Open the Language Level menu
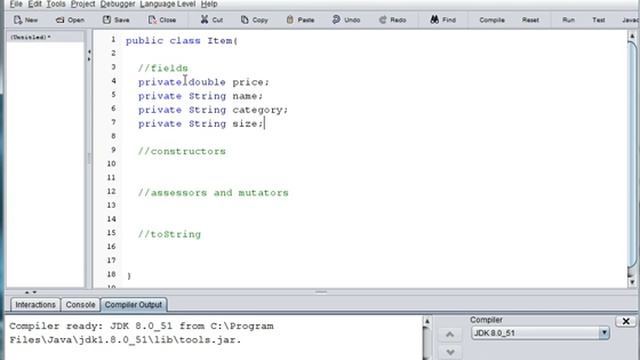 point(168,4)
